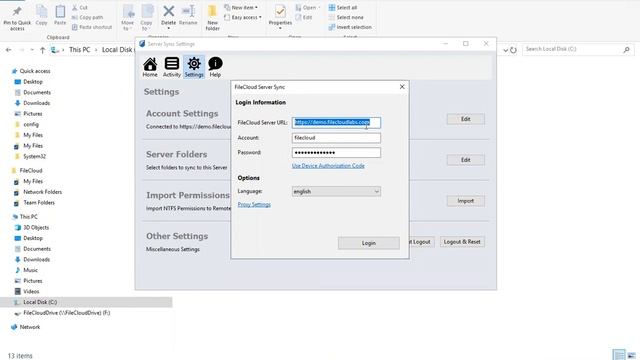Image resolution: width=640 pixels, height=360 pixels.
Task: Select FileCloudDrive (F:) network drive
Action: [62, 313]
